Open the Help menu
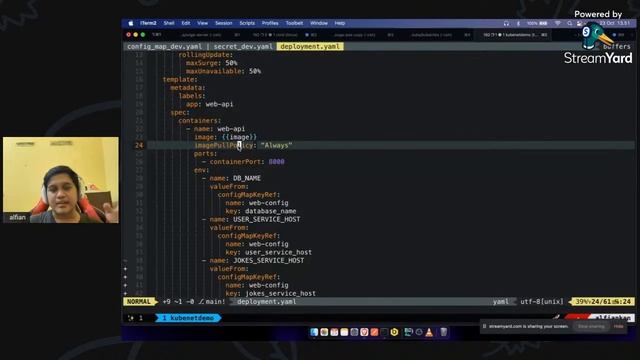This screenshot has width=640, height=360. click(340, 23)
